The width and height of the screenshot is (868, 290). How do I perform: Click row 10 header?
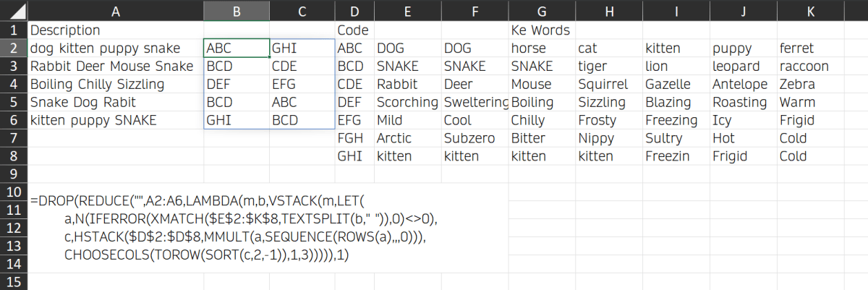coord(14,193)
